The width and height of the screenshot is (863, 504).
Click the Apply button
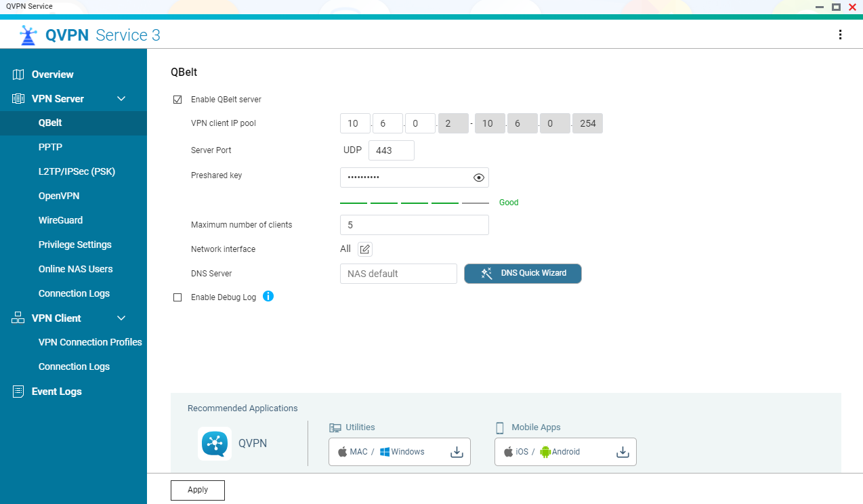(197, 490)
